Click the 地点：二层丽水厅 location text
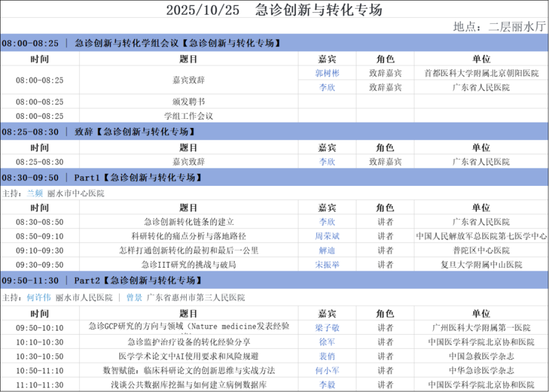The image size is (549, 392). point(499,27)
